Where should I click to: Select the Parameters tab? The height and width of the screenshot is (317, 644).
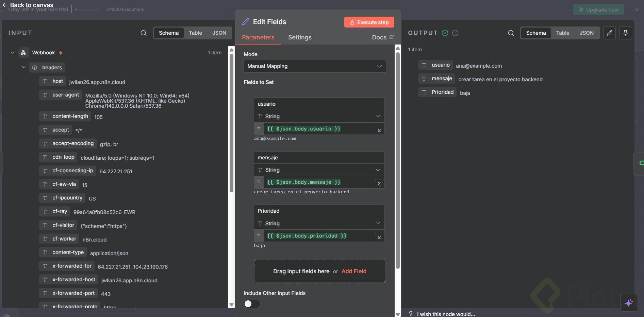(258, 37)
